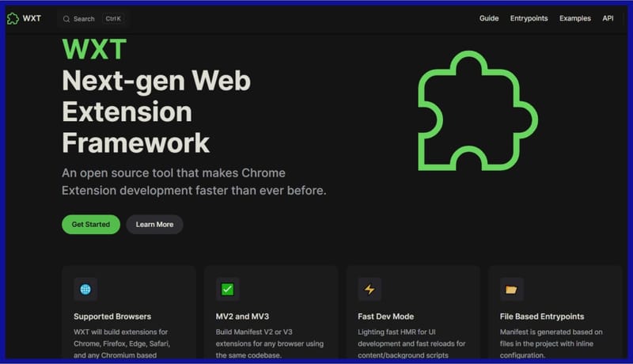Go to the Examples page
Viewport: 633px width, 364px height.
[x=575, y=18]
